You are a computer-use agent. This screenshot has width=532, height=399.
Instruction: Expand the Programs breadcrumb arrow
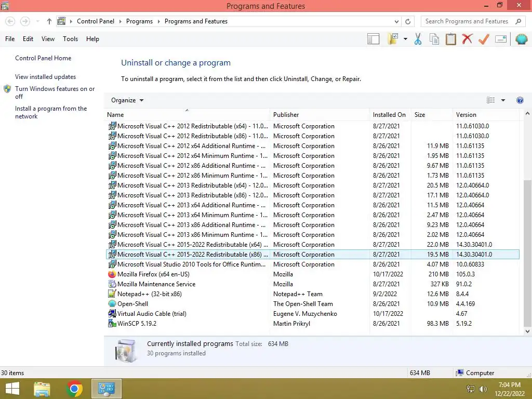158,21
